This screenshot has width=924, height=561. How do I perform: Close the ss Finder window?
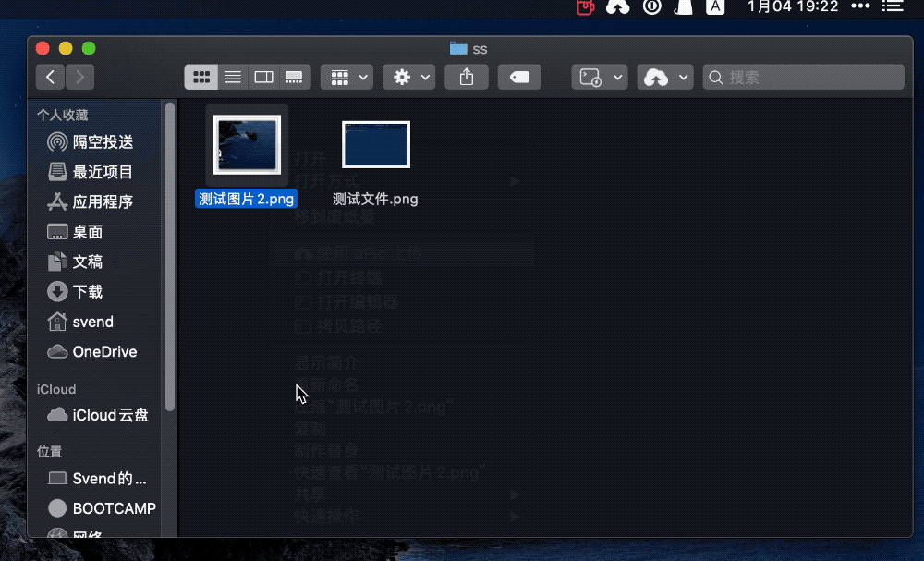[x=43, y=48]
